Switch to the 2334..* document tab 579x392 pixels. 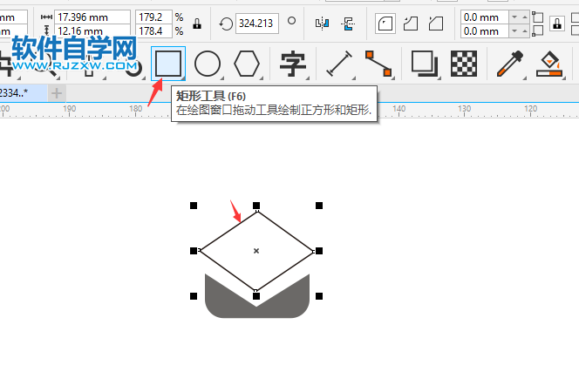[x=24, y=92]
